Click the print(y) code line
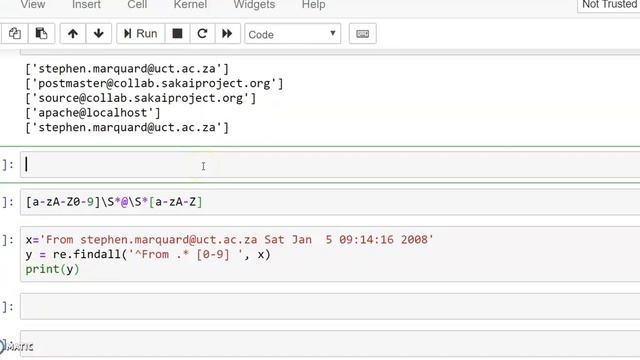 pos(52,269)
